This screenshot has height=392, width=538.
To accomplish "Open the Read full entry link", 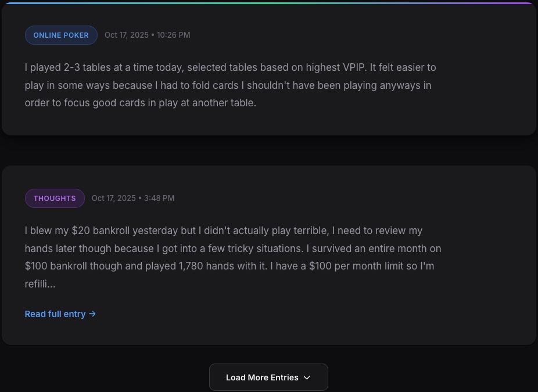I will click(x=55, y=314).
